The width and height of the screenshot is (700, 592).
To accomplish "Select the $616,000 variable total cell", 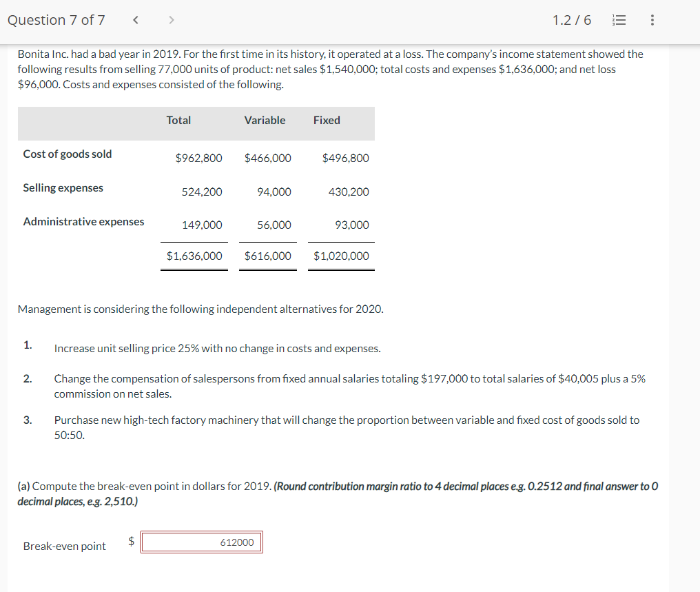I will click(268, 256).
